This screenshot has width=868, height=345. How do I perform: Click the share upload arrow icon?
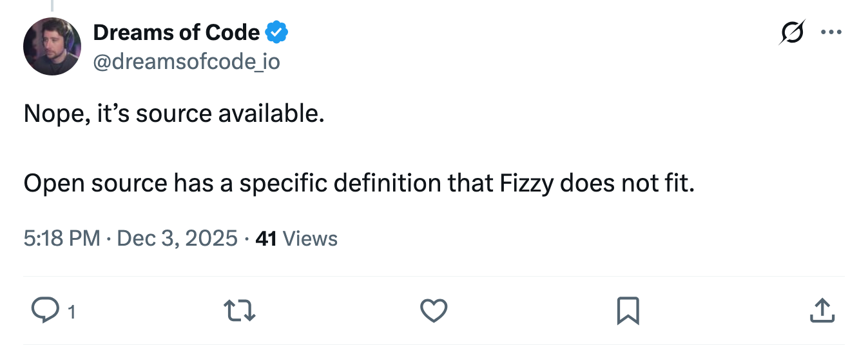point(822,311)
